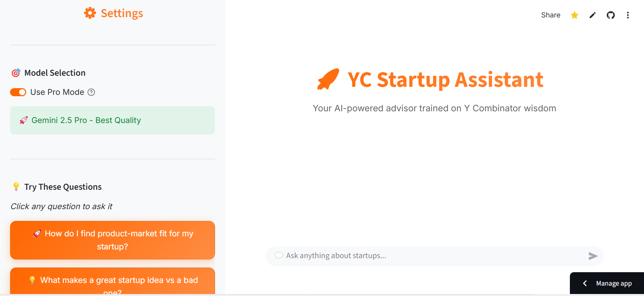The height and width of the screenshot is (296, 644).
Task: Click the star favorite icon
Action: [575, 15]
